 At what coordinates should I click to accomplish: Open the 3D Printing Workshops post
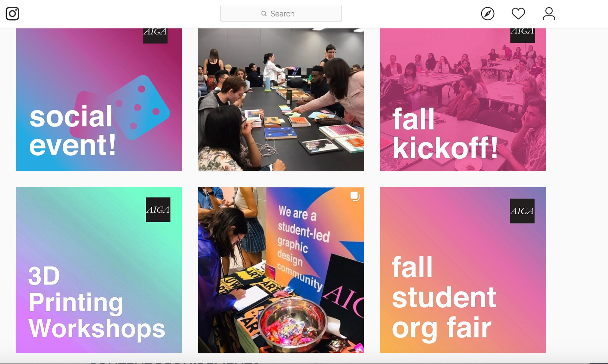pos(99,270)
